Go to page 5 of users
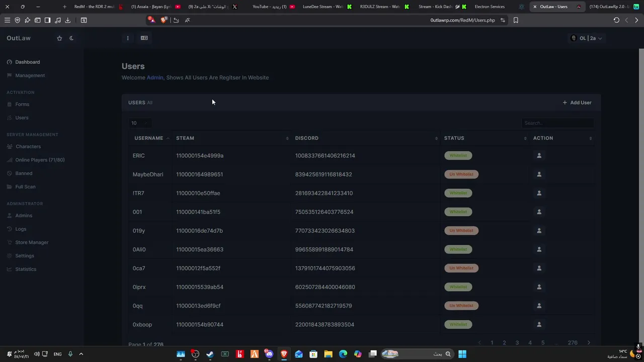The width and height of the screenshot is (644, 362). (543, 343)
